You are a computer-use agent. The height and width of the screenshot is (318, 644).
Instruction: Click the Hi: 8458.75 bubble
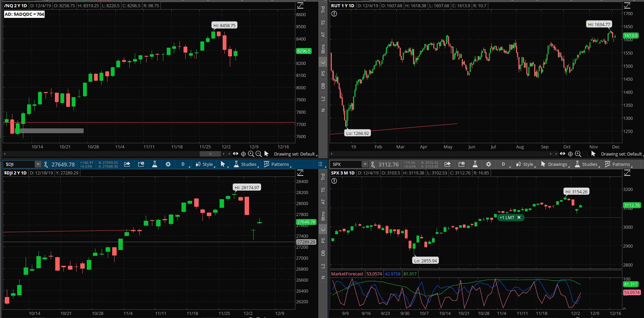[x=224, y=25]
